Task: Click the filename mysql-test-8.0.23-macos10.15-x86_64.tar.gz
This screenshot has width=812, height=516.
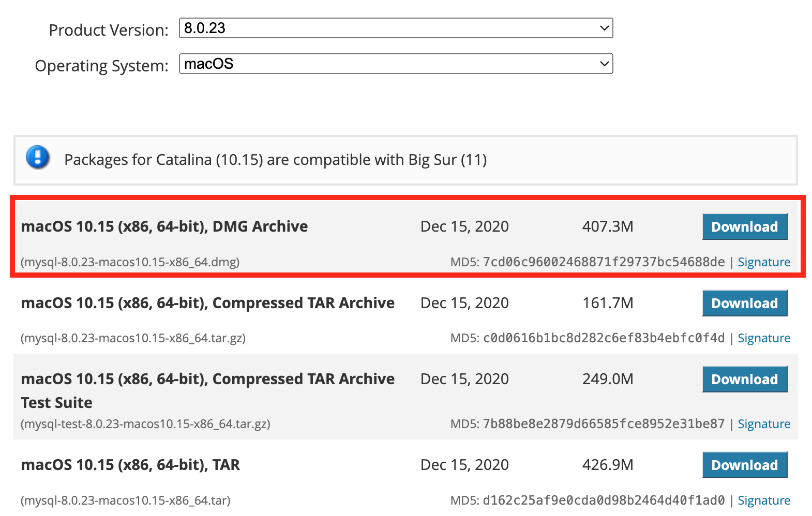Action: coord(146,424)
